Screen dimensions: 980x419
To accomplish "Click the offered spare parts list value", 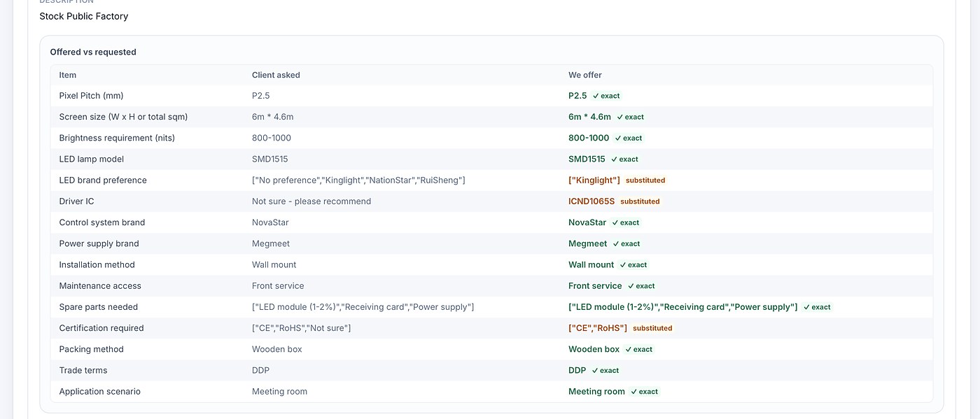I will (683, 307).
